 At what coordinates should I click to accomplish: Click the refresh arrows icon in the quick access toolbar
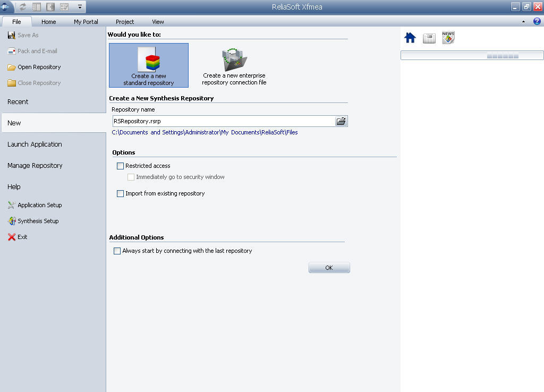22,6
